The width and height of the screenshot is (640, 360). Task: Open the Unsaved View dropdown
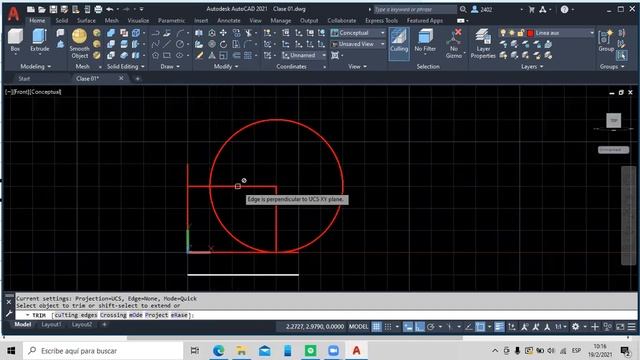tap(358, 44)
